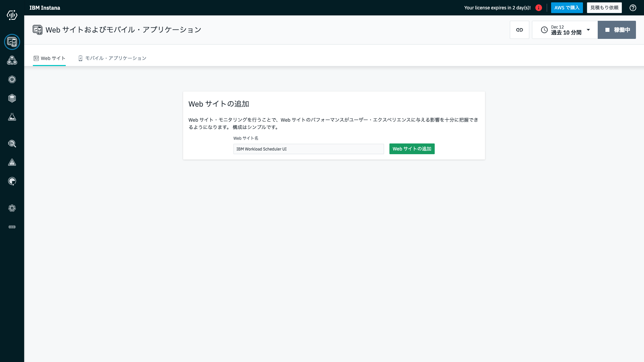Screen dimensions: 644x362
Task: Open the More options ellipsis icon in sidebar
Action: click(12, 227)
